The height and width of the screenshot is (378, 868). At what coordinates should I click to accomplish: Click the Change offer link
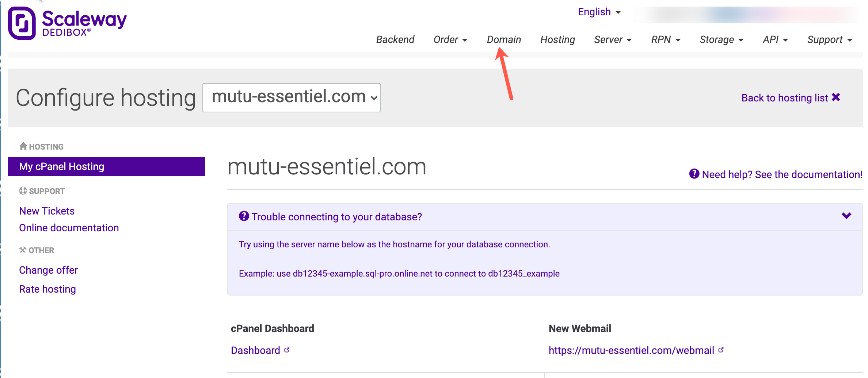(49, 270)
